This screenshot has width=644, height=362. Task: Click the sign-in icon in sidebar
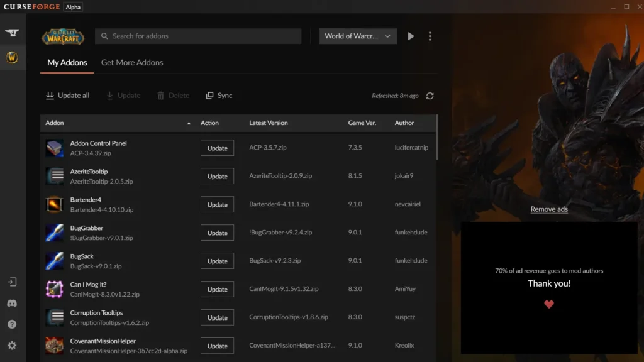click(x=12, y=282)
